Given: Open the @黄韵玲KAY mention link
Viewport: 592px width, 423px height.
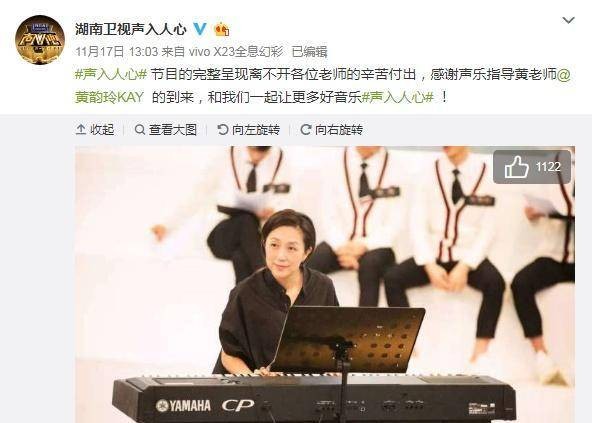Looking at the screenshot, I should coord(323,86).
